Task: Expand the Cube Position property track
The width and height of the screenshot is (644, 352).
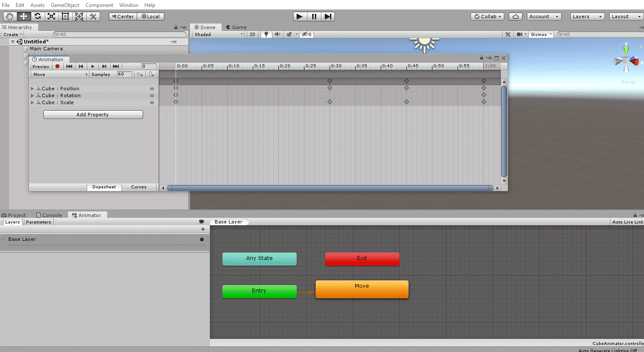Action: point(32,88)
